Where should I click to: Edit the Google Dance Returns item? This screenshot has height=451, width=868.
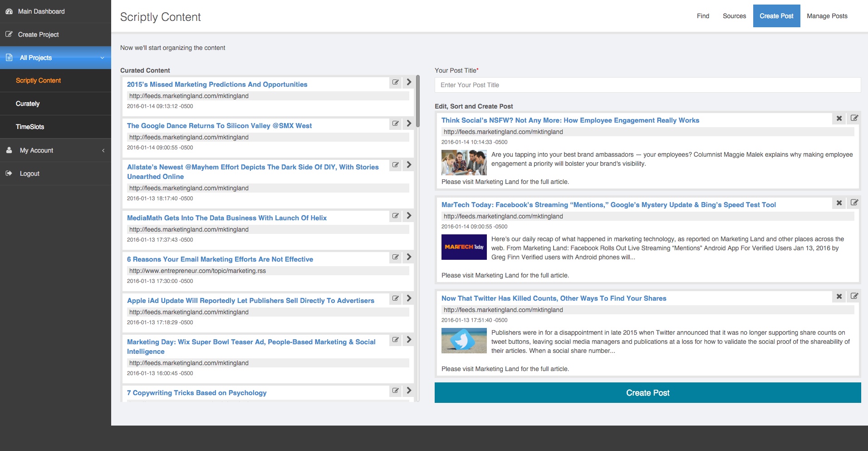(x=396, y=124)
